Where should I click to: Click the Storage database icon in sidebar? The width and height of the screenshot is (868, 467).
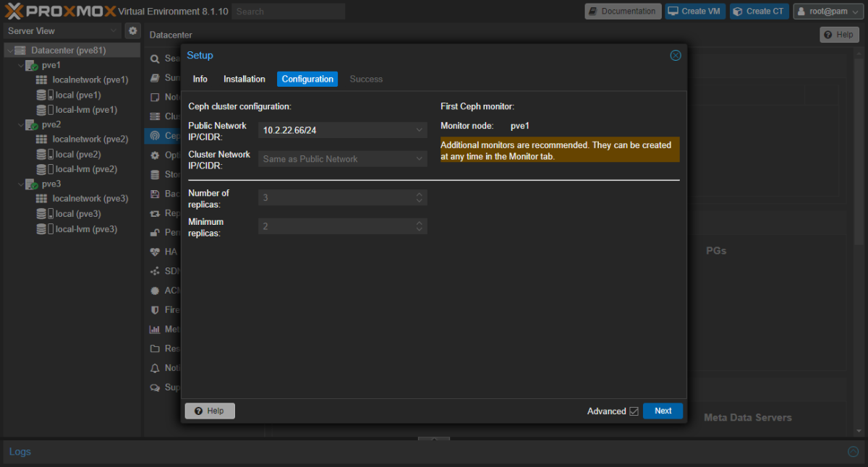pyautogui.click(x=155, y=174)
